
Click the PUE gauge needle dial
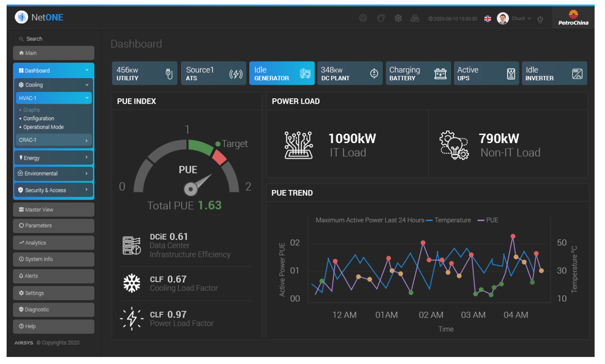click(191, 189)
